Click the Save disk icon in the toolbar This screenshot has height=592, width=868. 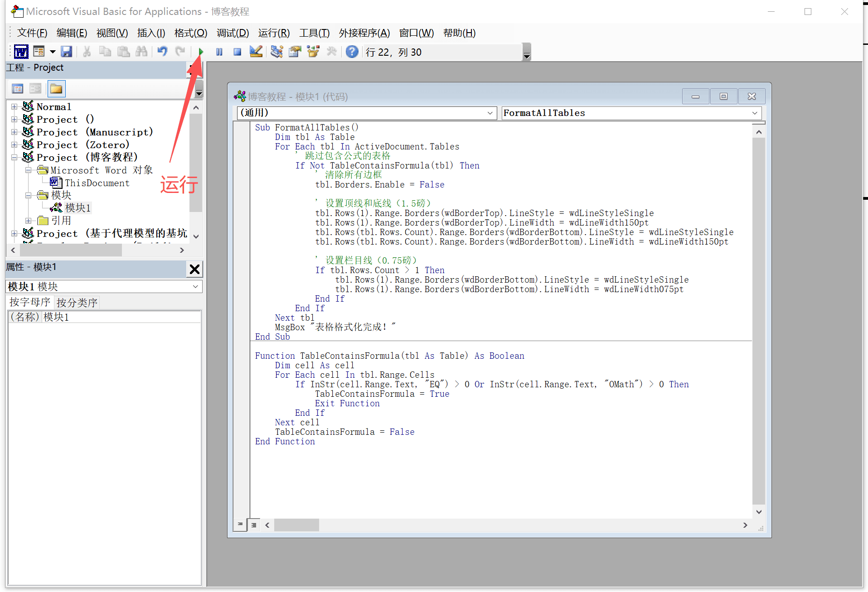click(x=67, y=52)
